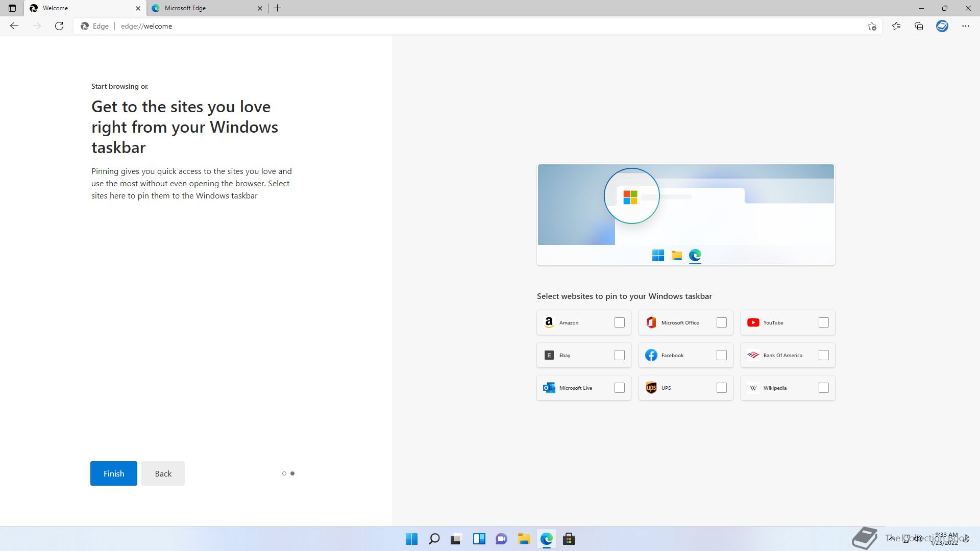This screenshot has width=980, height=551.
Task: Open a new tab with plus button
Action: pos(278,8)
